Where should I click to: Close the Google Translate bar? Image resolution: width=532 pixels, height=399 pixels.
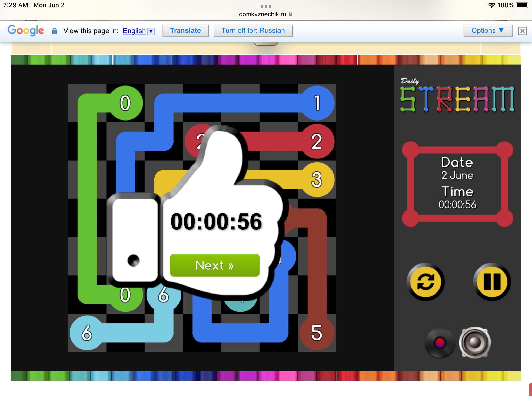pyautogui.click(x=522, y=31)
